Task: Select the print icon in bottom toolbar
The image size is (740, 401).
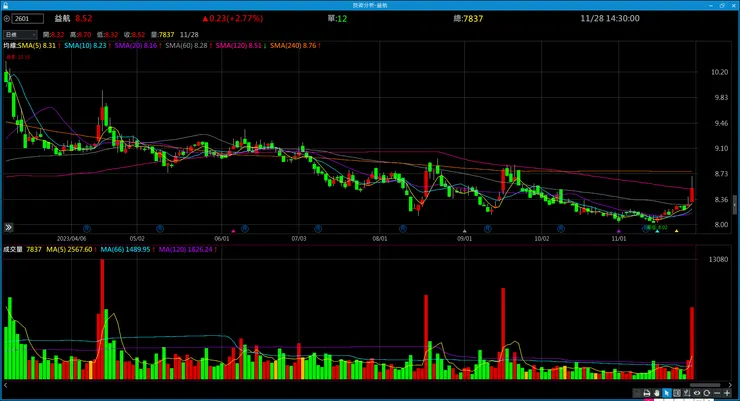Action: (x=647, y=393)
